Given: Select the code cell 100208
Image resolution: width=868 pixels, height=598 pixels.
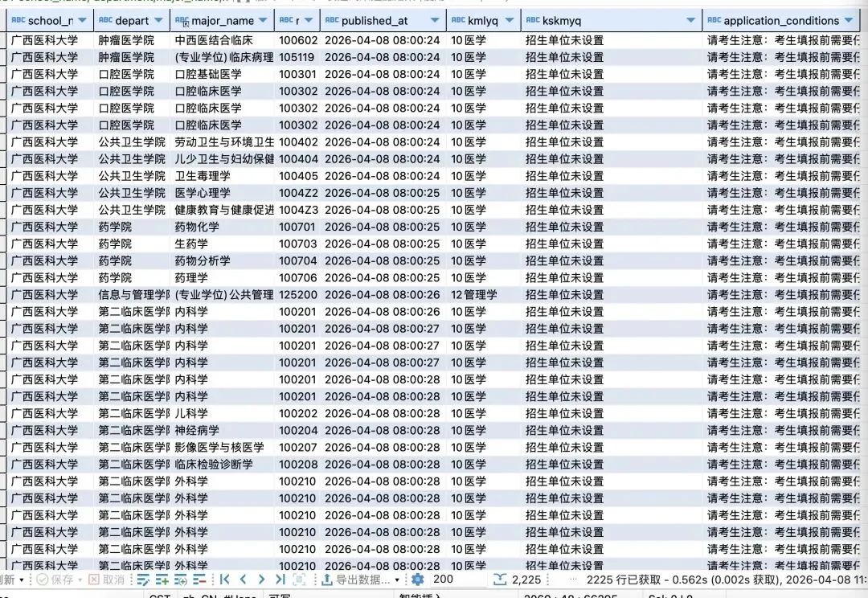Looking at the screenshot, I should click(298, 465).
